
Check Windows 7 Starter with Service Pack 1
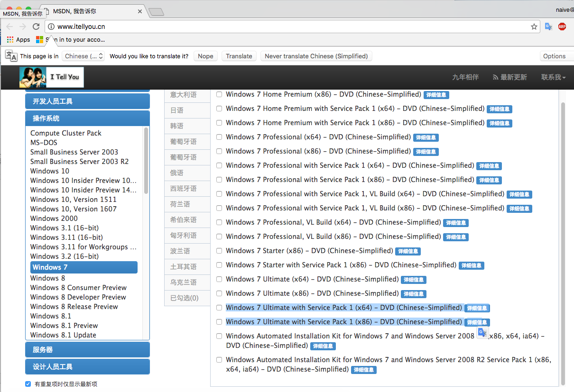point(219,265)
